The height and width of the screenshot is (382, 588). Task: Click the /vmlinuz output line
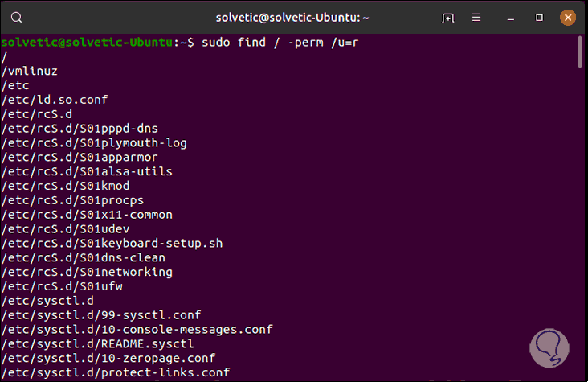pos(30,71)
